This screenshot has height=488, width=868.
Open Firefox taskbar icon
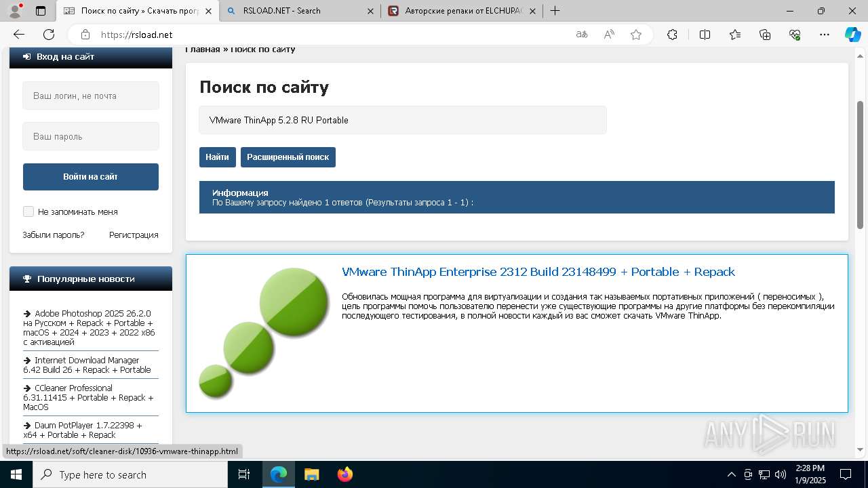click(344, 474)
